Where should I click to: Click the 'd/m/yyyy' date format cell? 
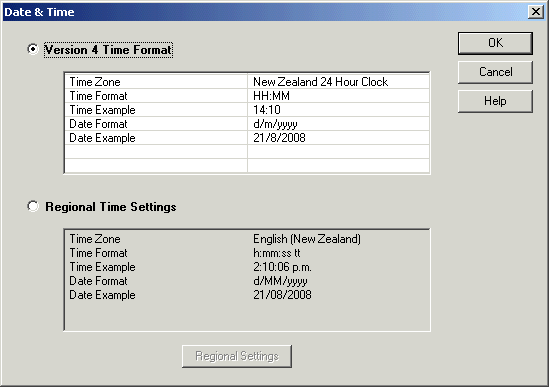338,124
